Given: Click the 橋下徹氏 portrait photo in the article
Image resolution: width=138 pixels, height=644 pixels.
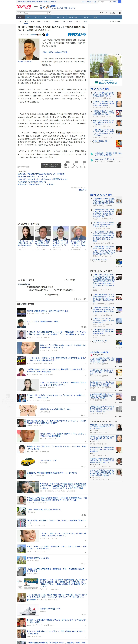Looking at the screenshot, I should (29, 49).
